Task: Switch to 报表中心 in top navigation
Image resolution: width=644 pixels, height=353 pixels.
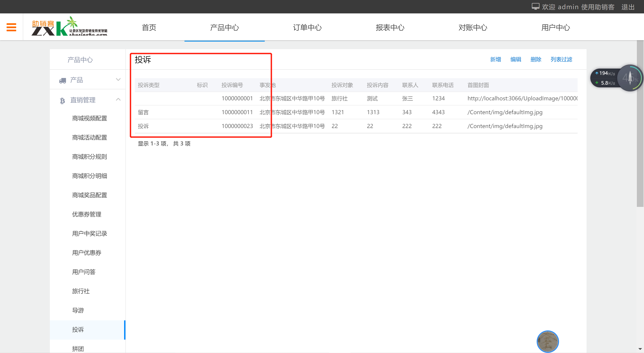Action: click(x=390, y=27)
